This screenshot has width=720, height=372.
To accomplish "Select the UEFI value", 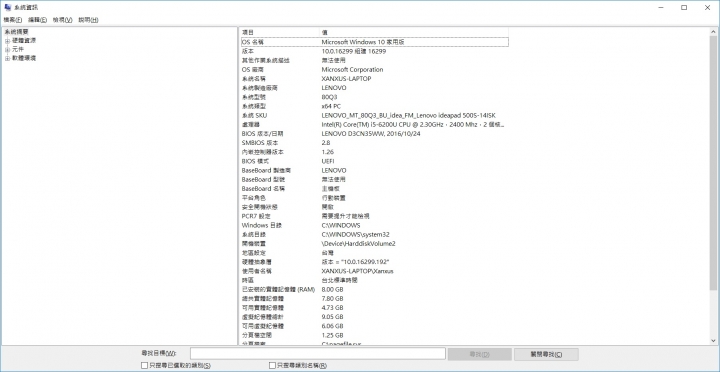I will tap(328, 161).
